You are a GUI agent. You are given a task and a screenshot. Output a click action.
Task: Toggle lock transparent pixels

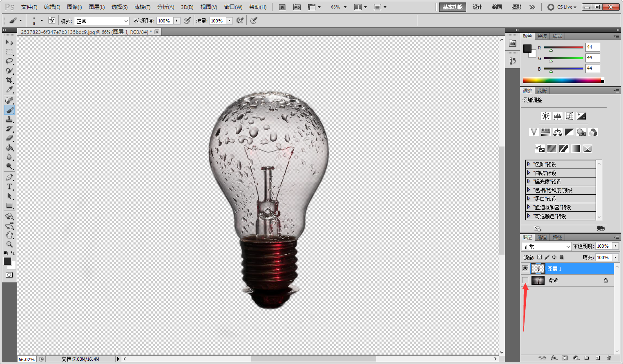pos(539,257)
